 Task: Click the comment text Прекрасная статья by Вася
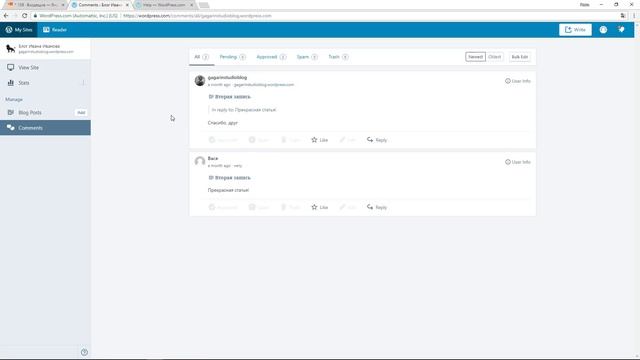(x=228, y=190)
